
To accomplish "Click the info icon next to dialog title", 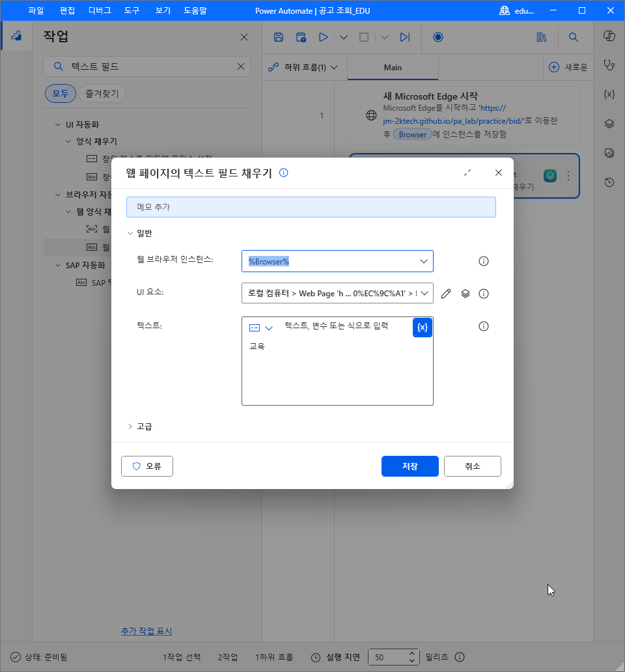I will pyautogui.click(x=284, y=173).
